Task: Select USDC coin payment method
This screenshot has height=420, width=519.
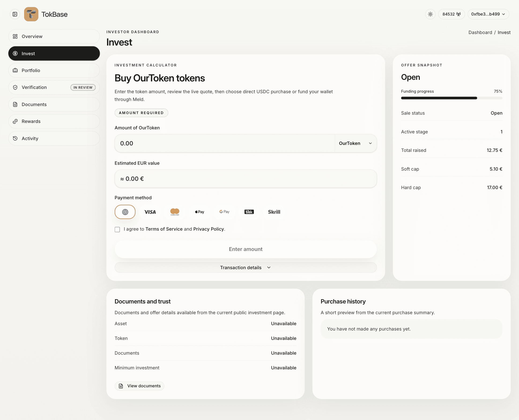Action: [125, 212]
